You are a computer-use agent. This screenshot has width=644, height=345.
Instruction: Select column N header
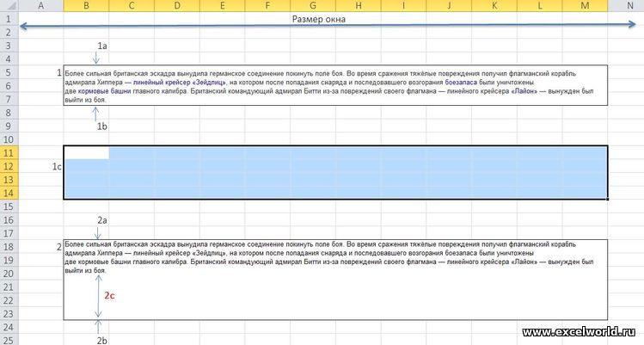(626, 6)
